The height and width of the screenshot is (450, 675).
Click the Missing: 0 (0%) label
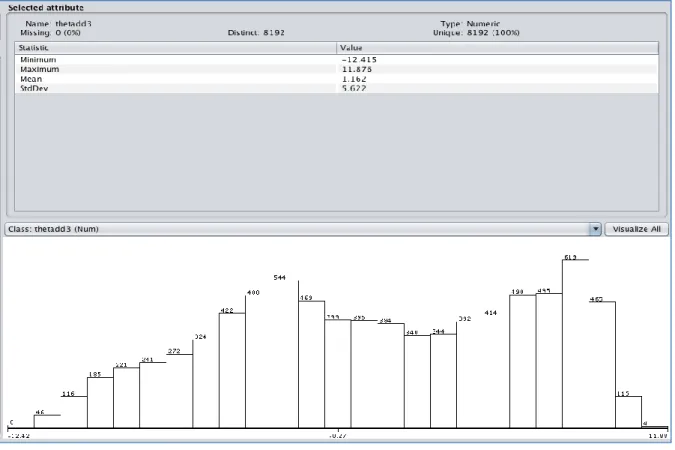[50, 33]
